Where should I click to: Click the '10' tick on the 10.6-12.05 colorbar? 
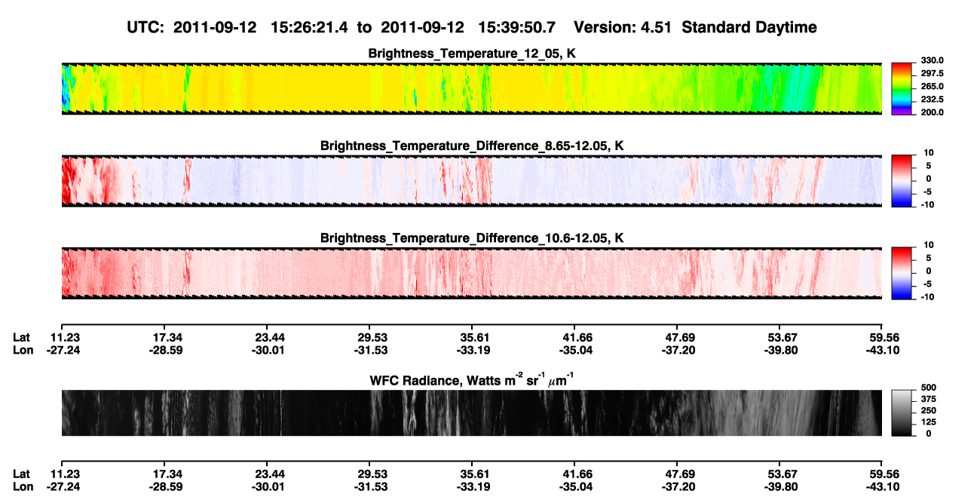[x=929, y=246]
